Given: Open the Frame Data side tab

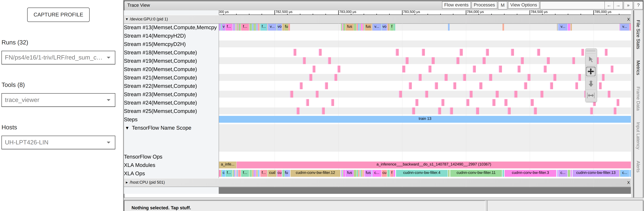Looking at the screenshot, I should 638,99.
